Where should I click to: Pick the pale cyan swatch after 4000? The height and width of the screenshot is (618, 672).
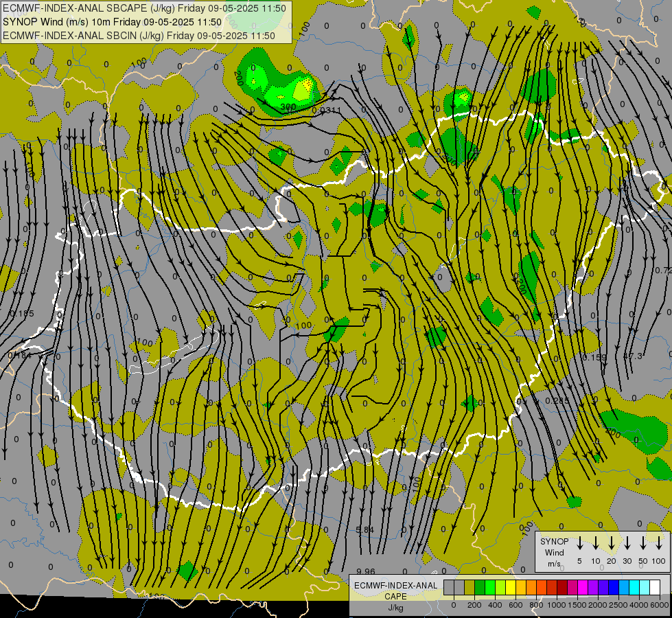click(x=645, y=587)
